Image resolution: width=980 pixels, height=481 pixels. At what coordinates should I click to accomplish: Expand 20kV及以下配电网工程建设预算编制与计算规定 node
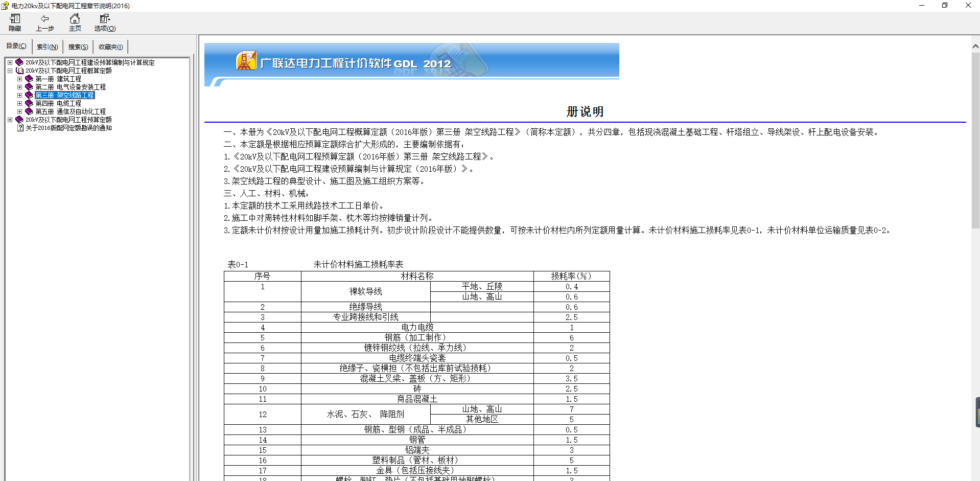point(10,62)
